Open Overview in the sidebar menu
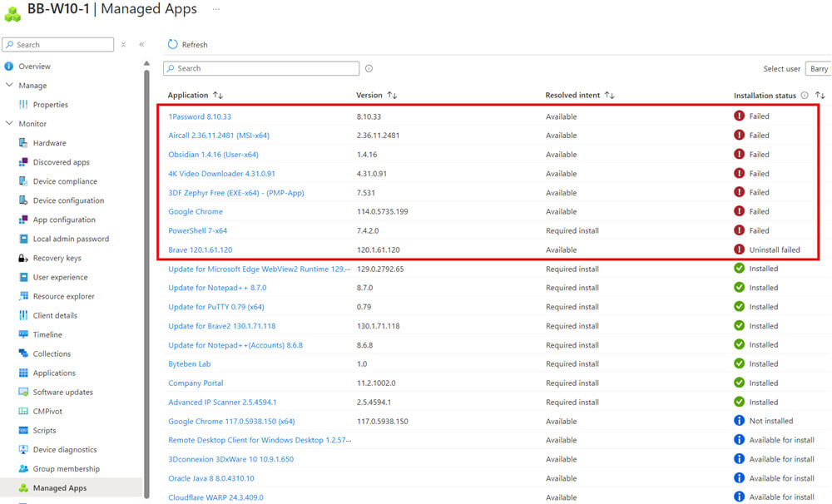This screenshot has width=832, height=504. (34, 67)
